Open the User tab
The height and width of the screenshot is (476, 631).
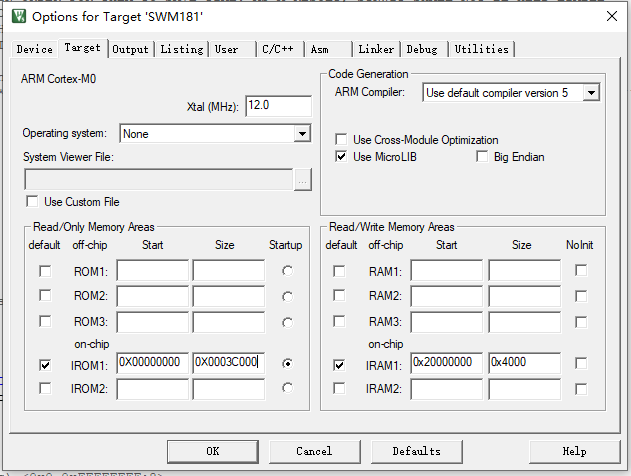(232, 49)
